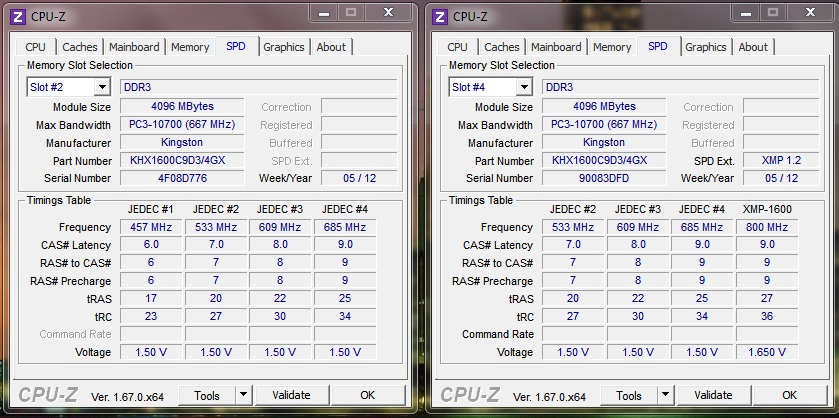
Task: Click the serial number field 4F08D776
Action: point(182,178)
